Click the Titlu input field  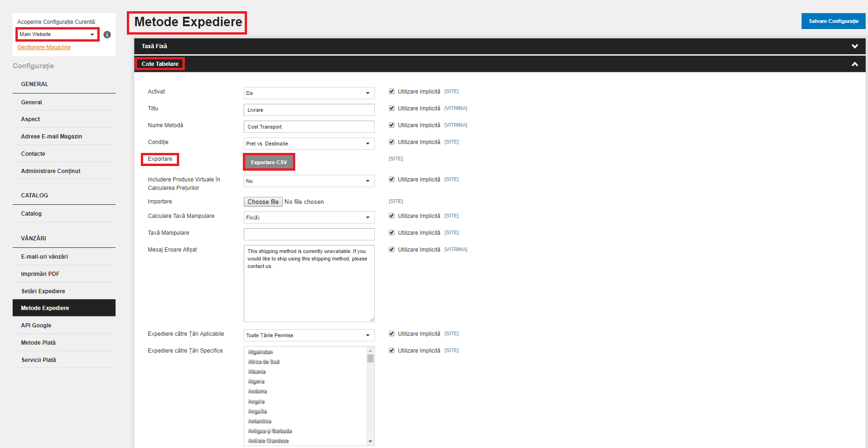coord(309,110)
